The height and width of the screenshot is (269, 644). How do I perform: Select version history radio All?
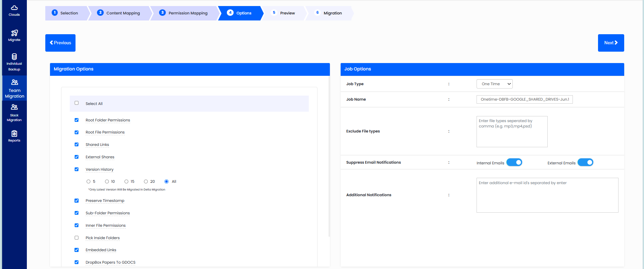[x=166, y=181]
